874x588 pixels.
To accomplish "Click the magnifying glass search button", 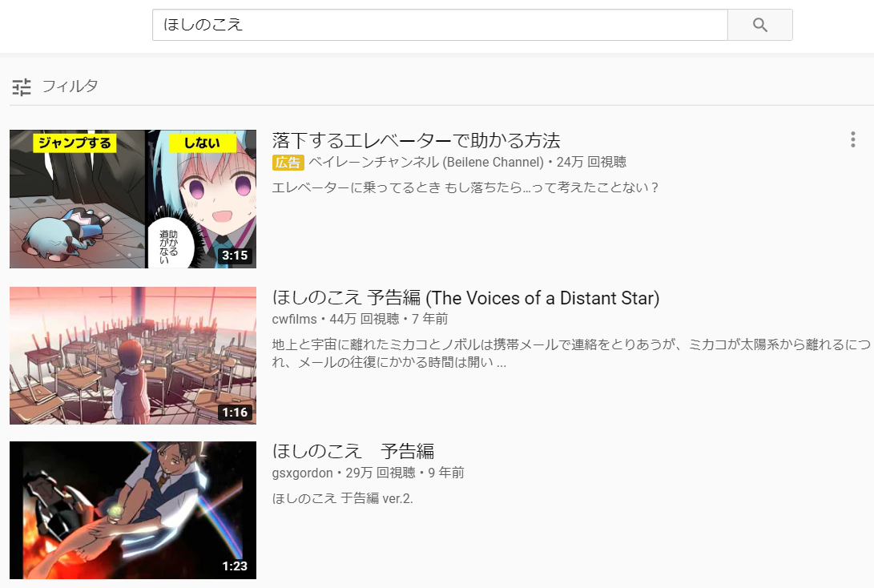I will pos(759,25).
